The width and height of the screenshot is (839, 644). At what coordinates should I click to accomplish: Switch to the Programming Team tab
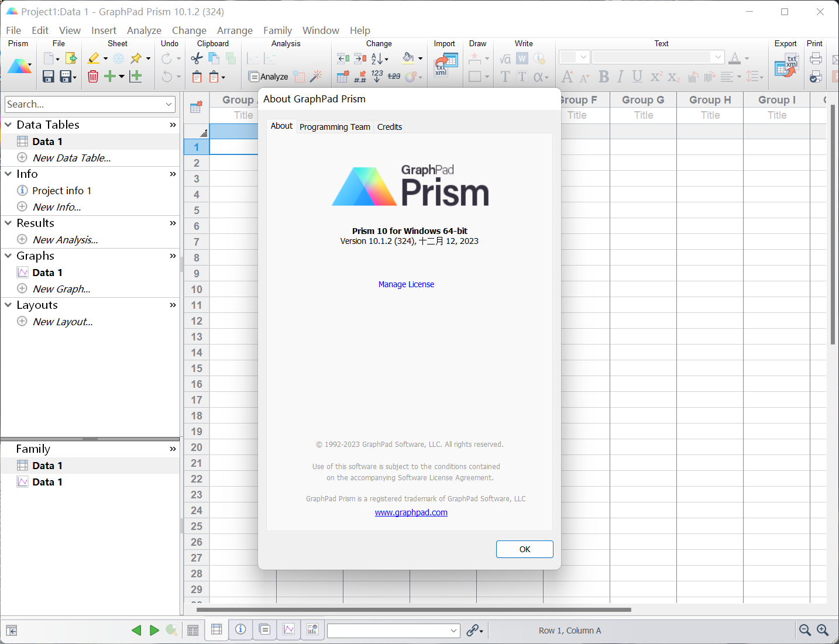[335, 127]
